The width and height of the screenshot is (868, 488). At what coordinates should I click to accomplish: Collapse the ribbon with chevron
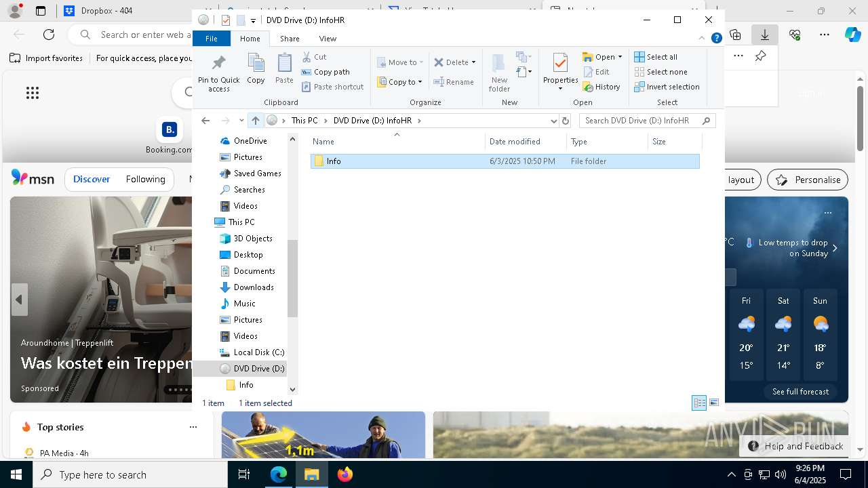[702, 39]
